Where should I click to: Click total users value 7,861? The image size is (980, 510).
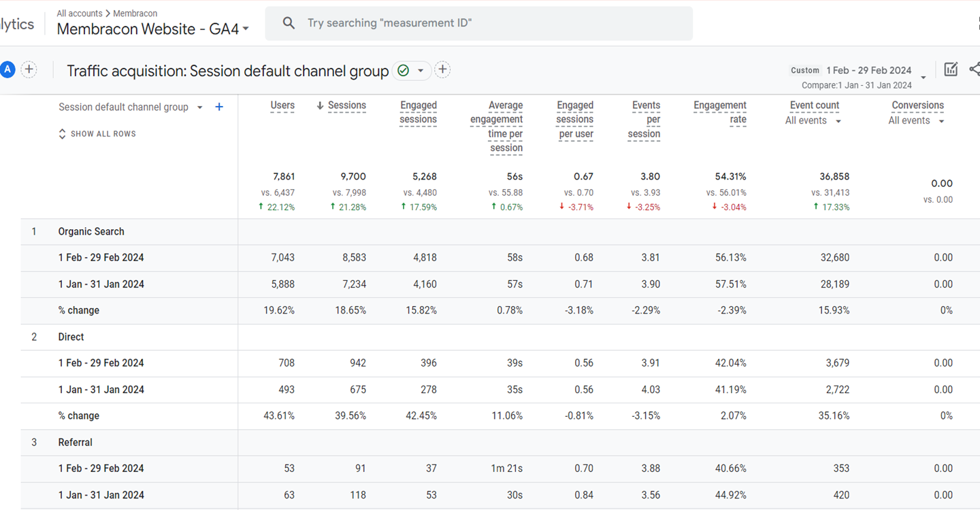284,176
